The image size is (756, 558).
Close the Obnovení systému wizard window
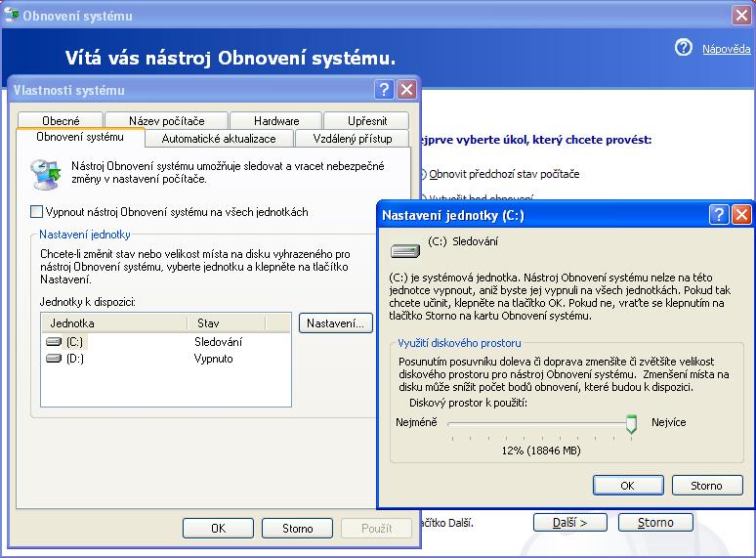(x=741, y=15)
